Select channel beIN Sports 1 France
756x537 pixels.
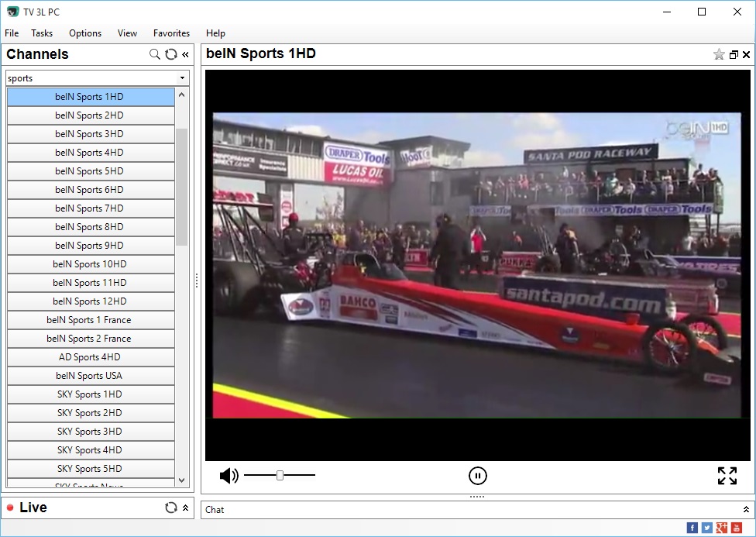[x=91, y=320]
